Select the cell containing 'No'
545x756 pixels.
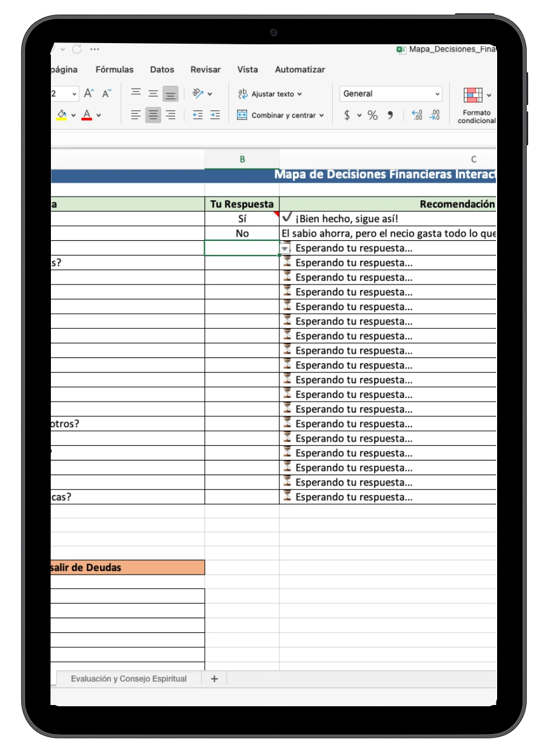[x=242, y=234]
